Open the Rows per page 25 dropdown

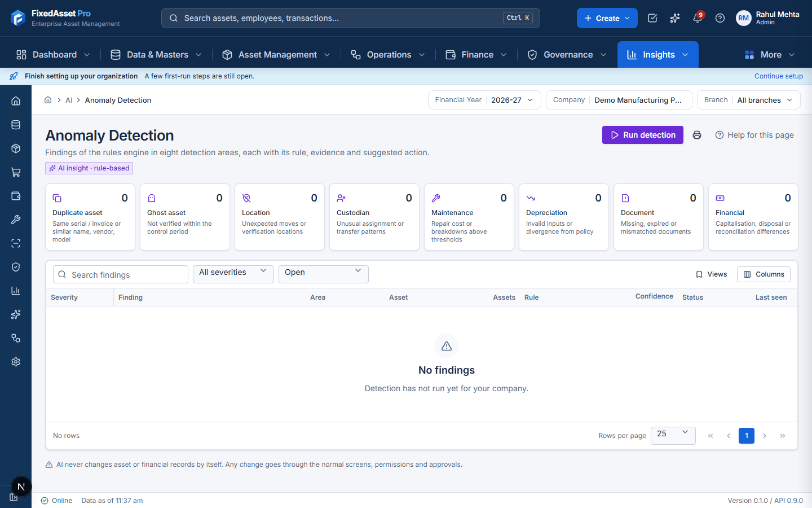(673, 436)
